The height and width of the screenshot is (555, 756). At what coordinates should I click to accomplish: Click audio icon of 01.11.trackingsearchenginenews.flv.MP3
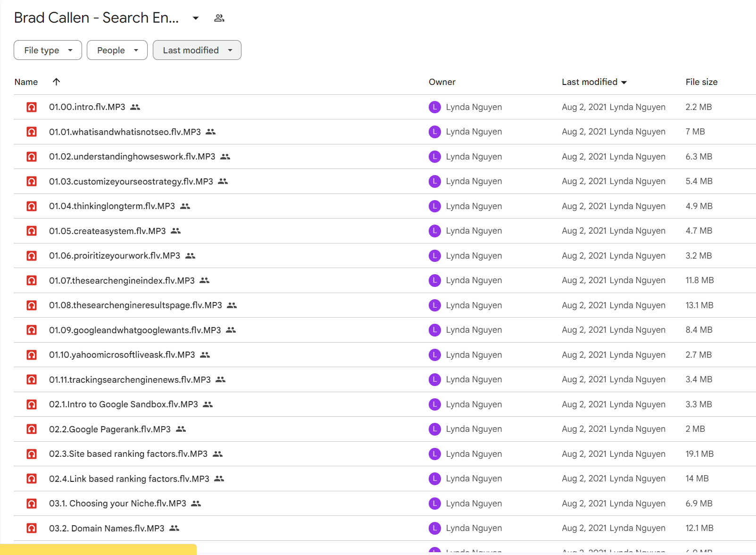pos(32,379)
